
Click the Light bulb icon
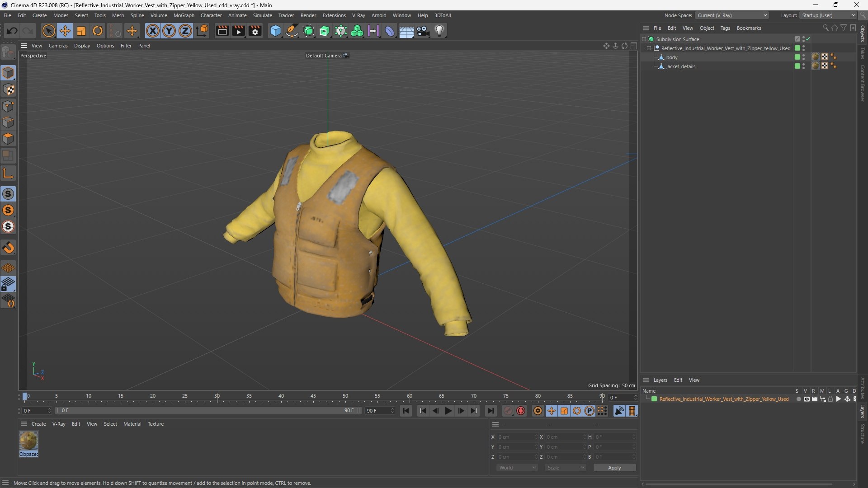439,31
